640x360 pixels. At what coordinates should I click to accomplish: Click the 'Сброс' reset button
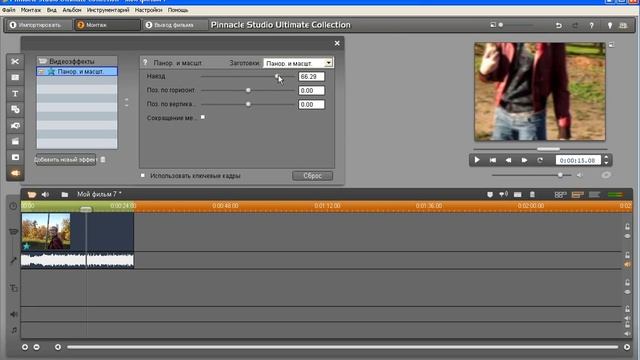[312, 176]
